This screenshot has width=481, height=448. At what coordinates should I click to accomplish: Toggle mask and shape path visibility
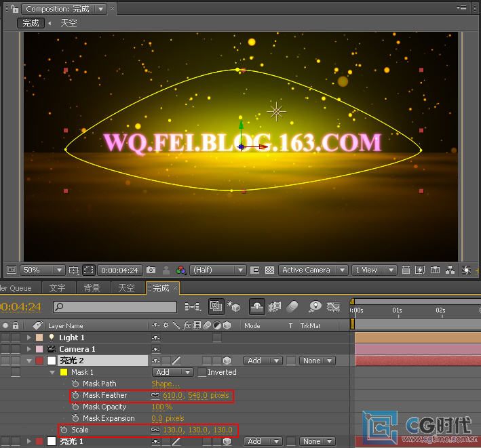click(x=89, y=270)
